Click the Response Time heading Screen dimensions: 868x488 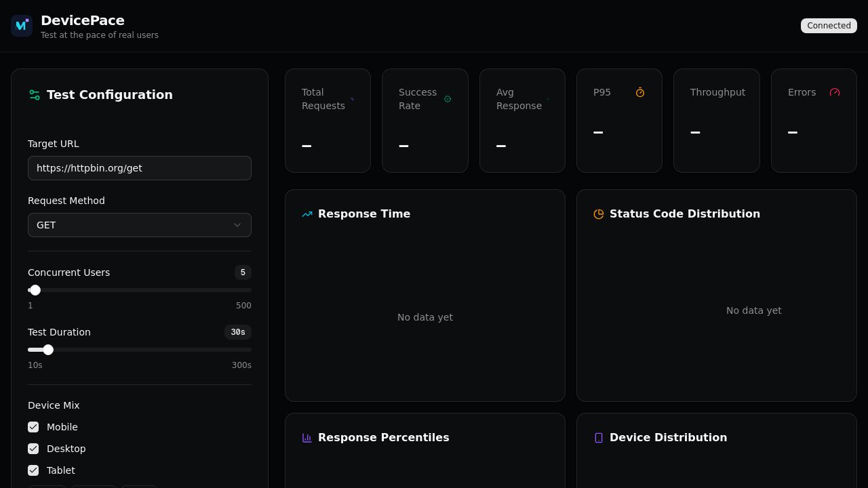[364, 214]
